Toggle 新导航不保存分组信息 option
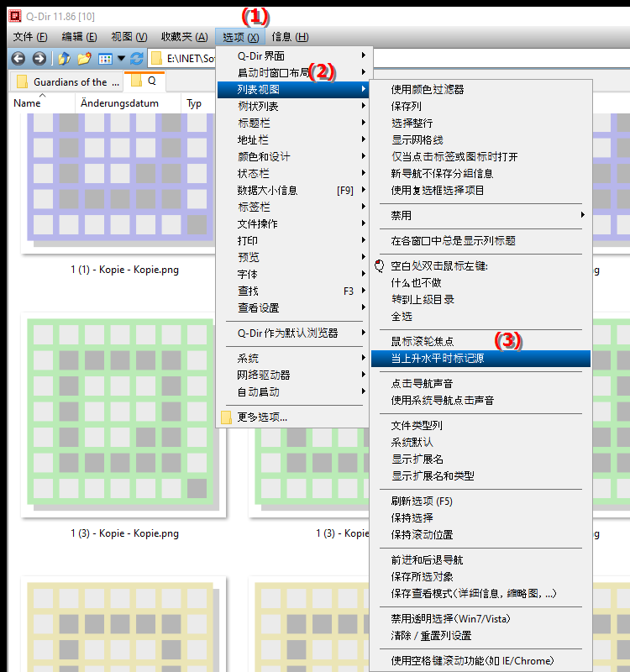The image size is (630, 672). tap(480, 173)
